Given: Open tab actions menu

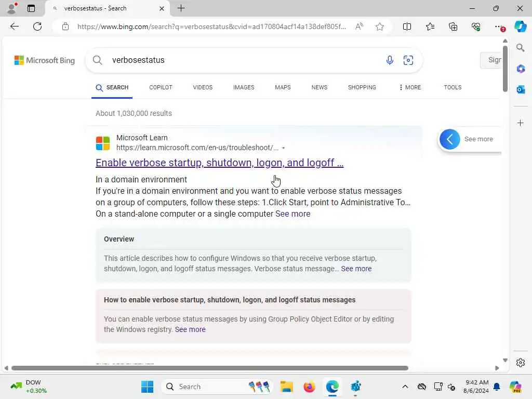Looking at the screenshot, I should 31,8.
